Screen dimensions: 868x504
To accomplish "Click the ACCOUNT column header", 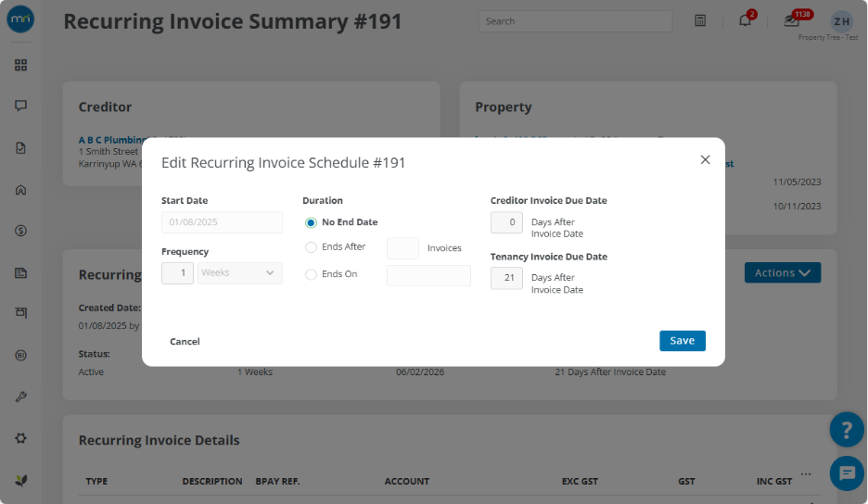I will (406, 482).
